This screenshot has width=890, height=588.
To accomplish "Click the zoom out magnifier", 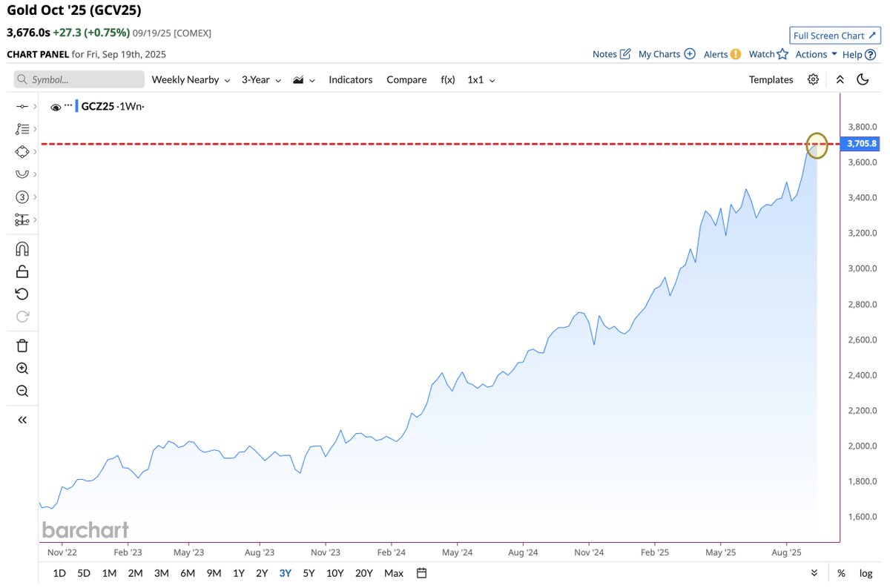I will point(22,392).
